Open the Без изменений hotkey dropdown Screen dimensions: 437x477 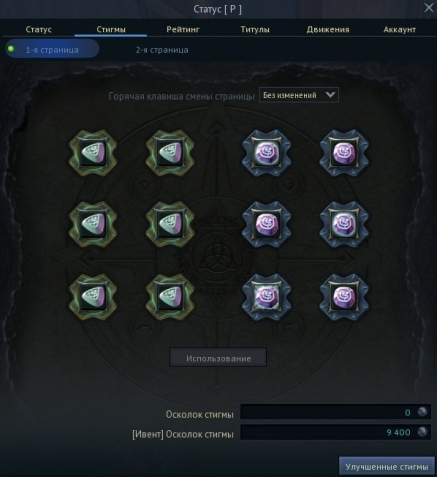click(x=299, y=95)
